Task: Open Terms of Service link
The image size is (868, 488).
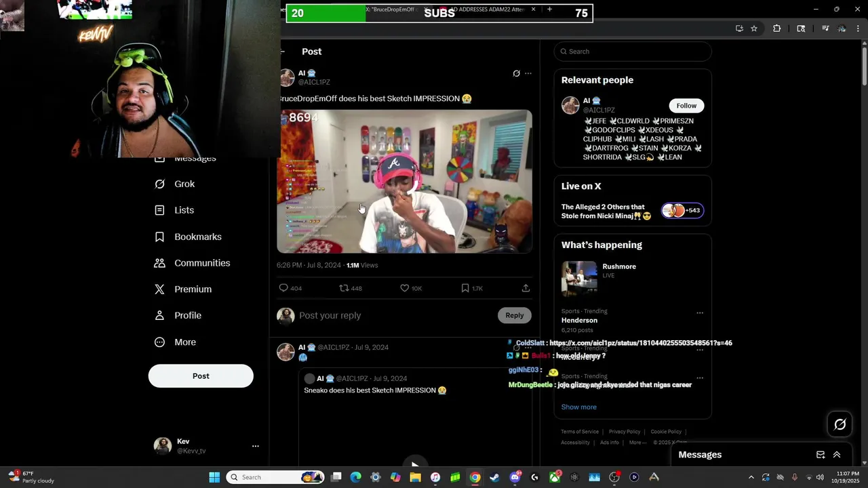Action: pyautogui.click(x=580, y=432)
